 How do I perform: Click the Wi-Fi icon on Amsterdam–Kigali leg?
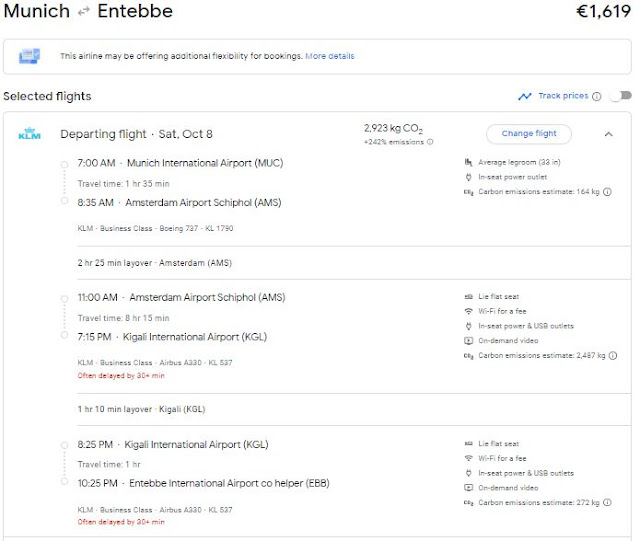[469, 311]
